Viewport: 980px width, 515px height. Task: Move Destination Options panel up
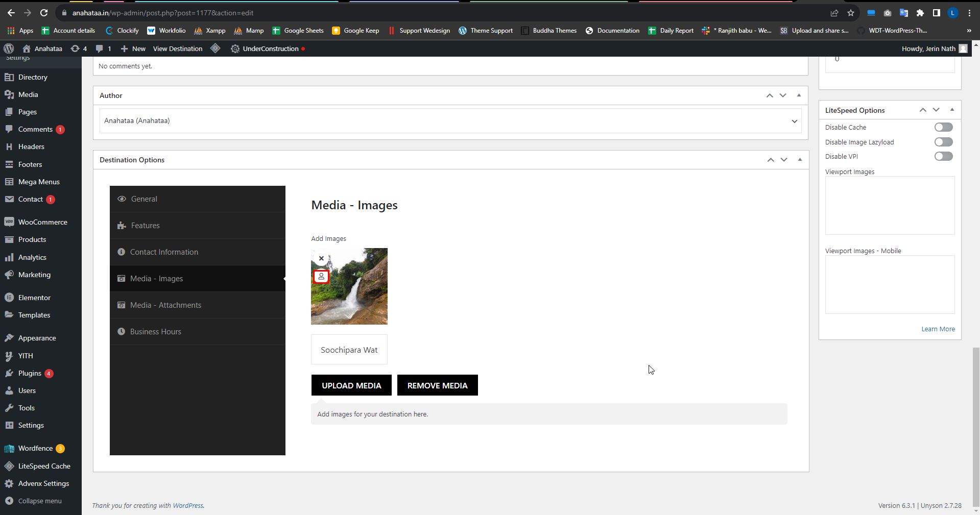(771, 160)
